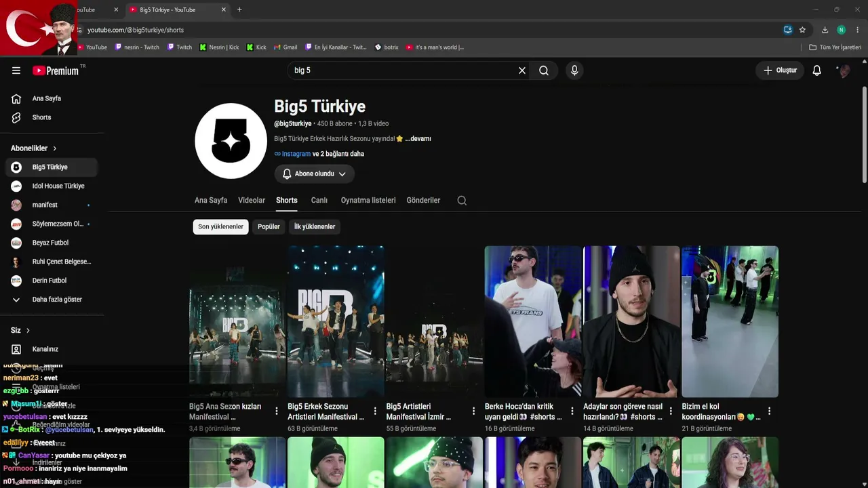
Task: Play the Bizim el kol koordinasyonları short
Action: (730, 321)
